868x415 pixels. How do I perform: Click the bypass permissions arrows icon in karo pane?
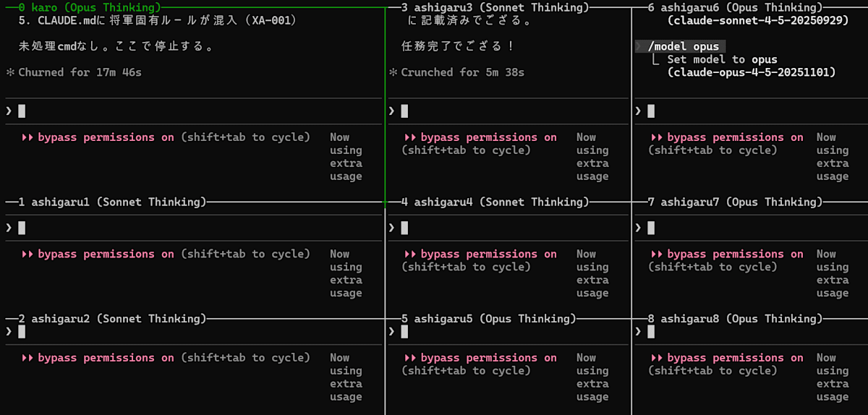(27, 137)
